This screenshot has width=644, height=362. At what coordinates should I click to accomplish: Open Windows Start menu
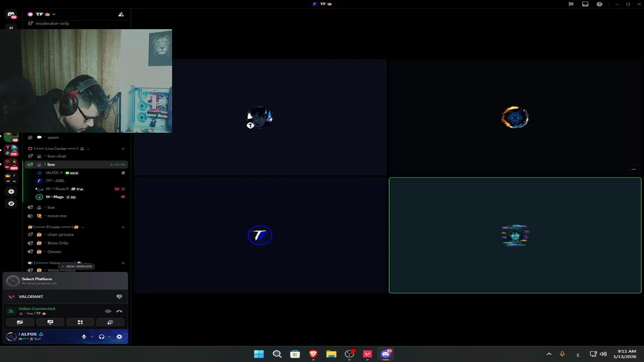[259, 354]
